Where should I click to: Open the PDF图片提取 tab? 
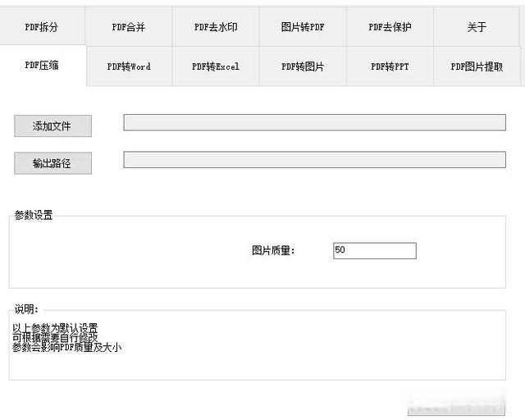coord(477,66)
